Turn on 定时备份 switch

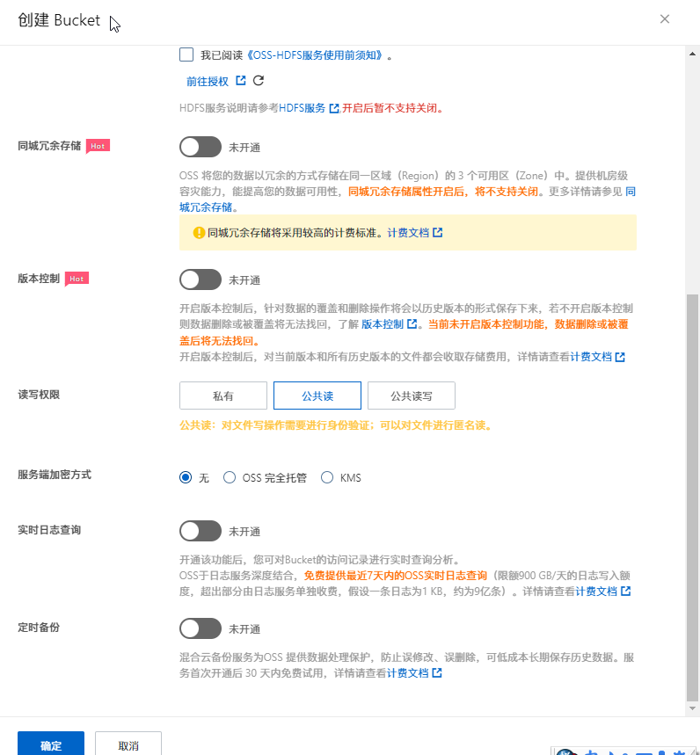[201, 628]
